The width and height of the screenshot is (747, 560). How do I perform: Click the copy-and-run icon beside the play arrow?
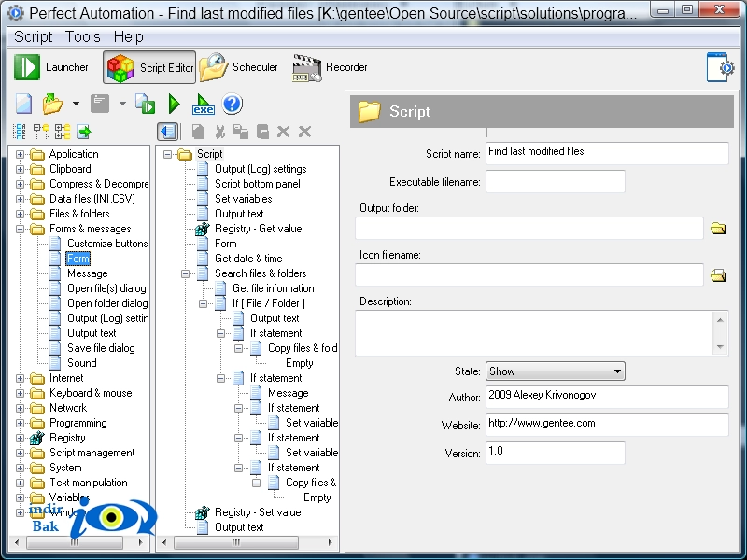146,104
